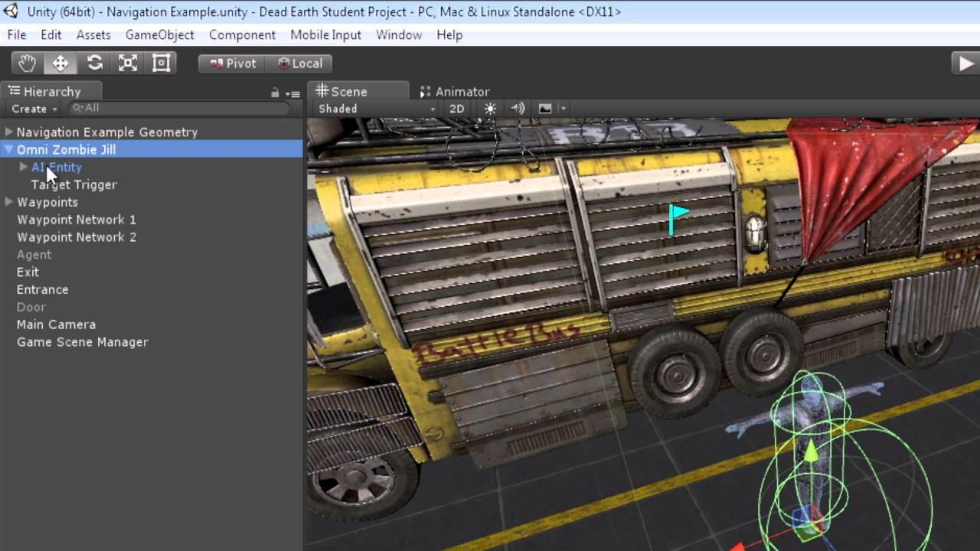Click the Hierarchy search field
This screenshot has width=980, height=551.
[x=179, y=109]
